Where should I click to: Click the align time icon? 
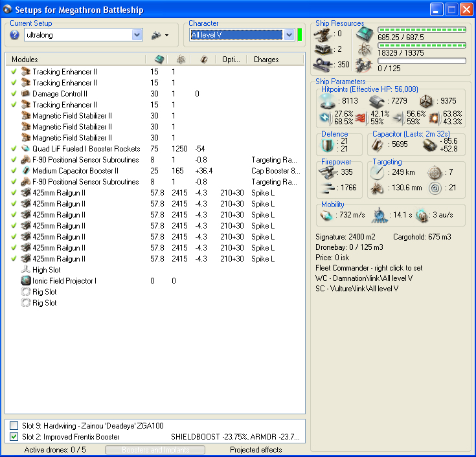[x=379, y=216]
